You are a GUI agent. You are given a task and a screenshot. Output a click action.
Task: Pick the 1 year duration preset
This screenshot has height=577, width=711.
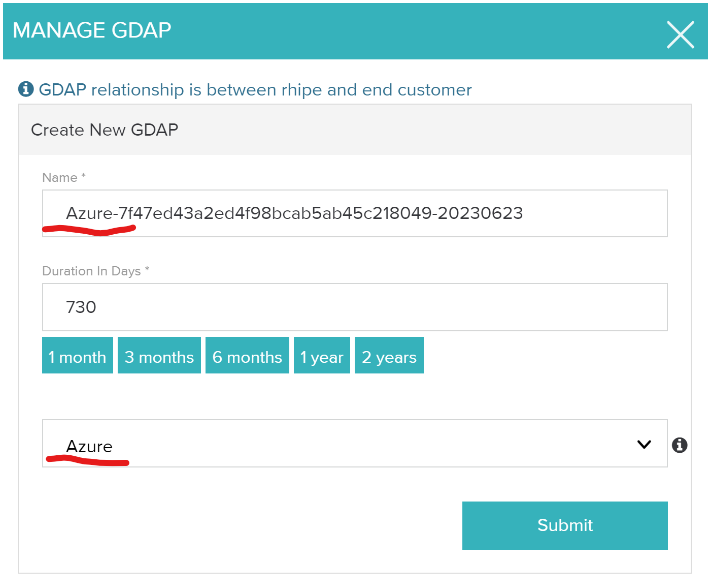pyautogui.click(x=322, y=357)
